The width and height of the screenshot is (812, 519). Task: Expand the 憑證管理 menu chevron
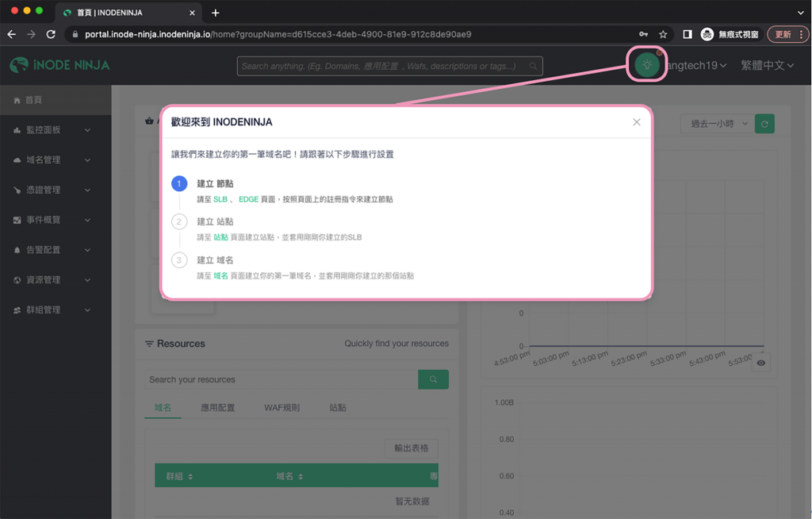[x=87, y=190]
